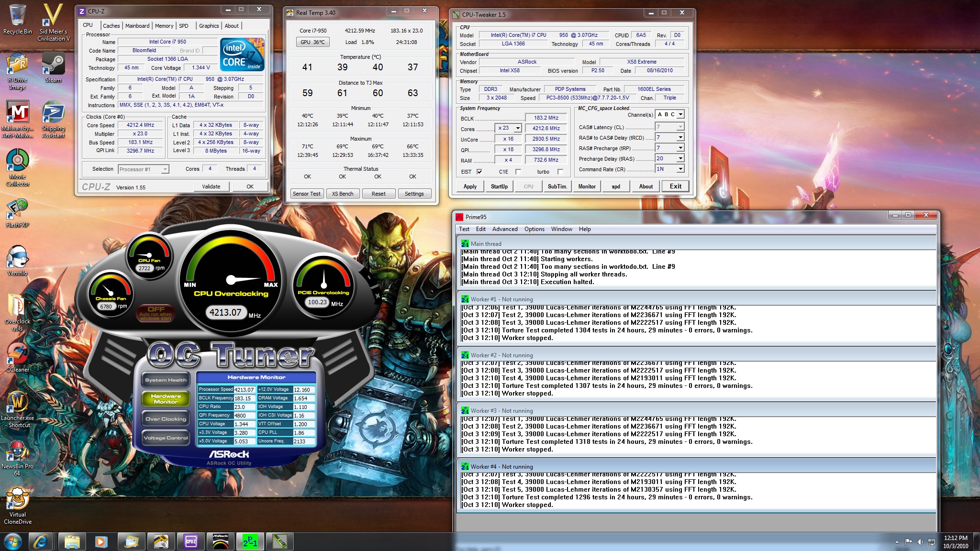Launch CCleaner desktop shortcut
This screenshot has height=551, width=980.
tap(17, 357)
